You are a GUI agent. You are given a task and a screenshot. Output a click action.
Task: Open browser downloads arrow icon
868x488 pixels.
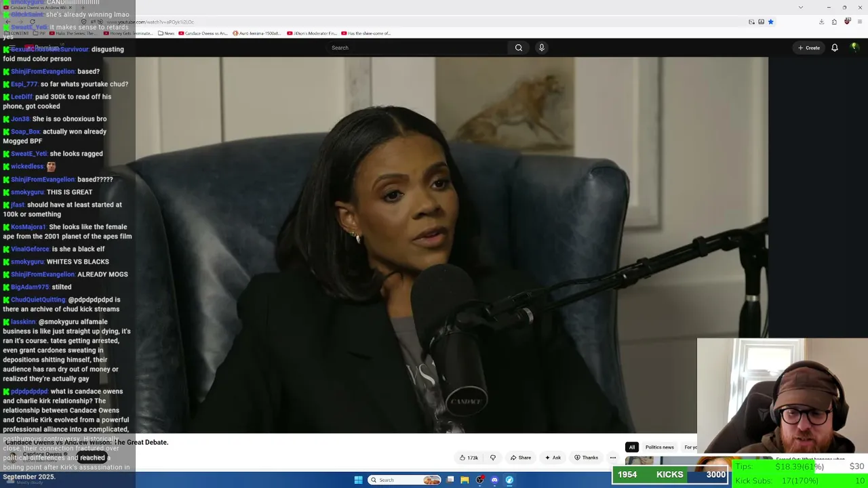tap(821, 22)
